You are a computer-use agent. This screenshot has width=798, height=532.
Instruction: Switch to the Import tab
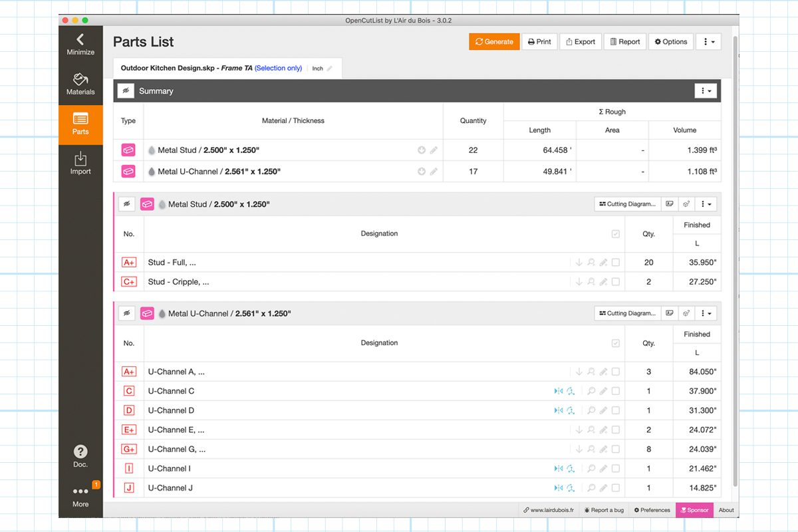click(x=80, y=163)
